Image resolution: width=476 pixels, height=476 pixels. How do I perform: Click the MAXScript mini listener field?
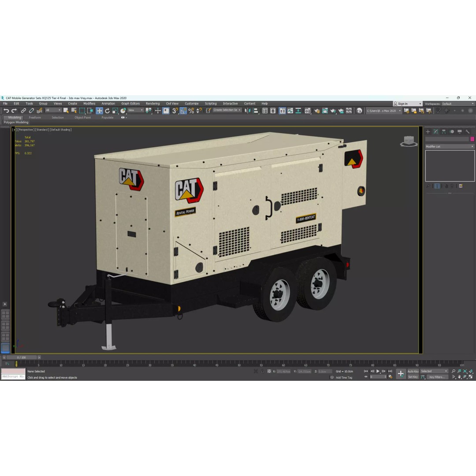tap(13, 376)
